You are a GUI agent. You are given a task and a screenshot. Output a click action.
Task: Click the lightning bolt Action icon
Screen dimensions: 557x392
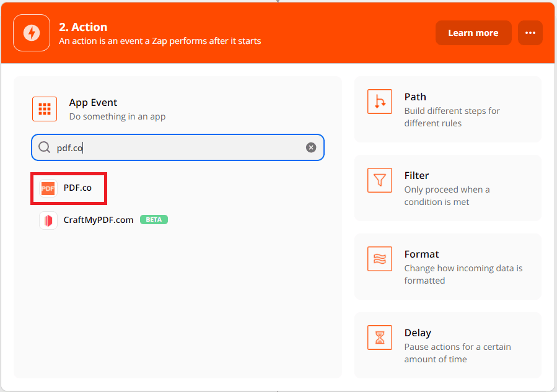32,33
